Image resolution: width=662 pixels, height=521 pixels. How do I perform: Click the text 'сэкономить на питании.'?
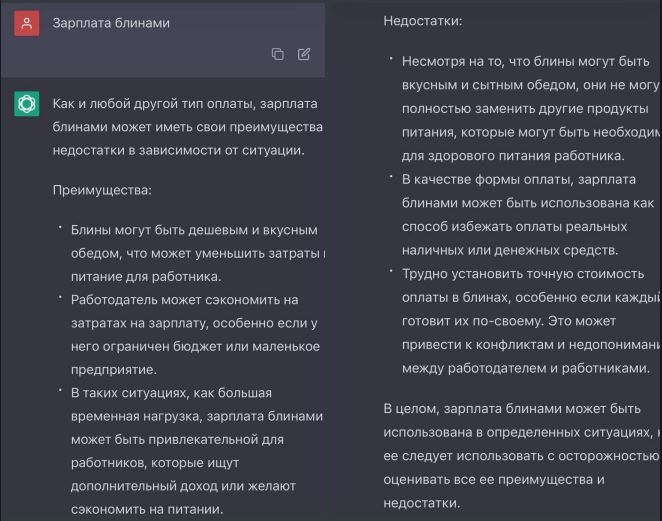[x=147, y=509]
